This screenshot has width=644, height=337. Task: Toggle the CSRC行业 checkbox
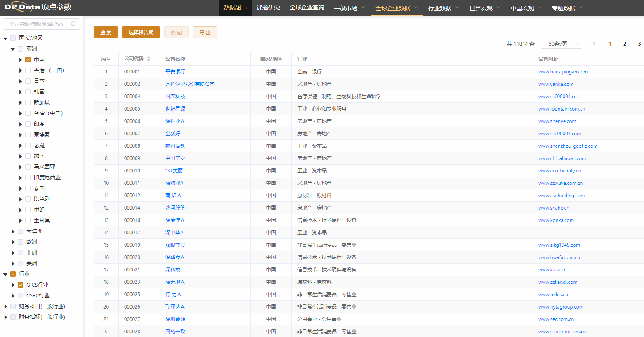tap(21, 295)
